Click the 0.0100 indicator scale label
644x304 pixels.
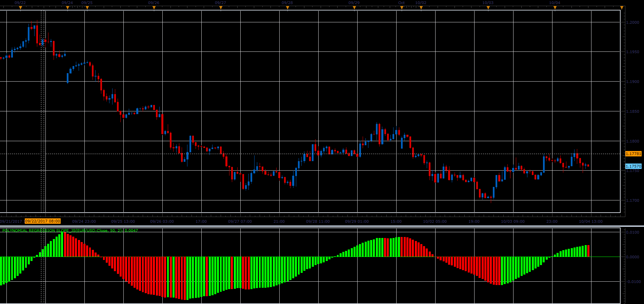click(633, 232)
